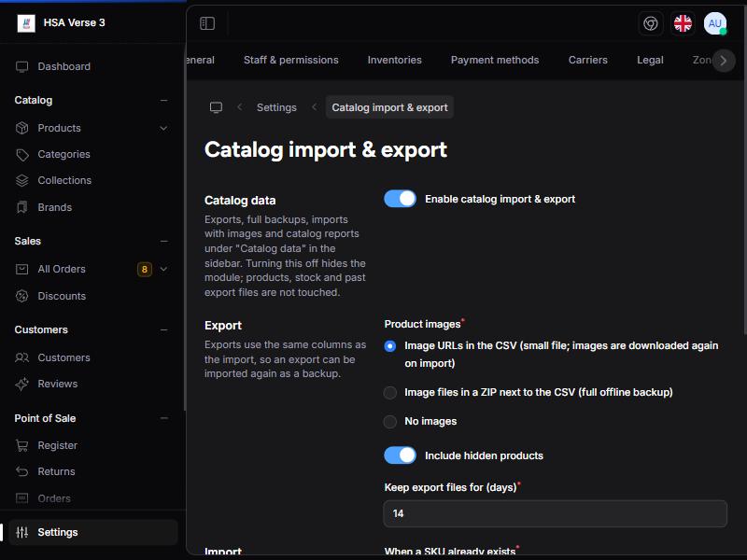Open the AU user avatar menu
Viewport: 747px width, 560px height.
click(715, 23)
